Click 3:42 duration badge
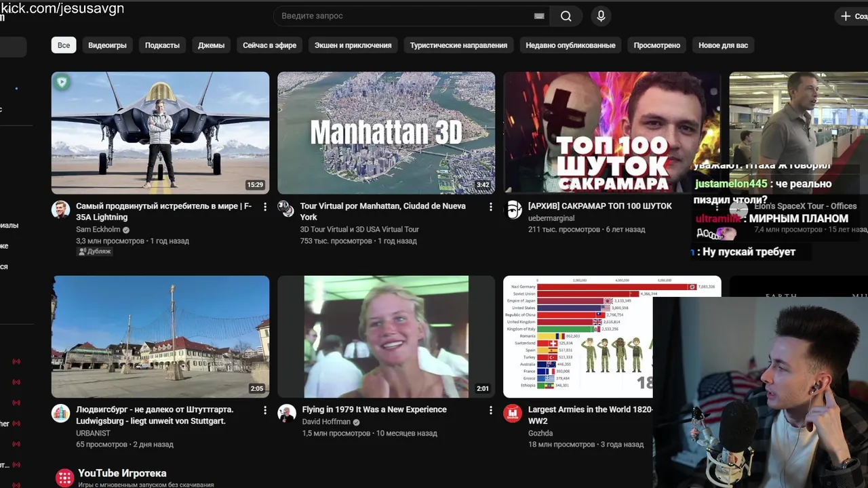Screen dimensions: 868x488 point(482,185)
